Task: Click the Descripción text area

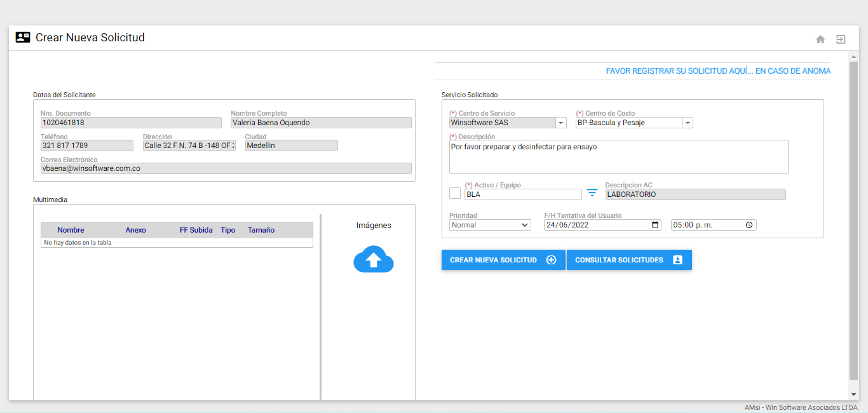Action: pos(619,157)
